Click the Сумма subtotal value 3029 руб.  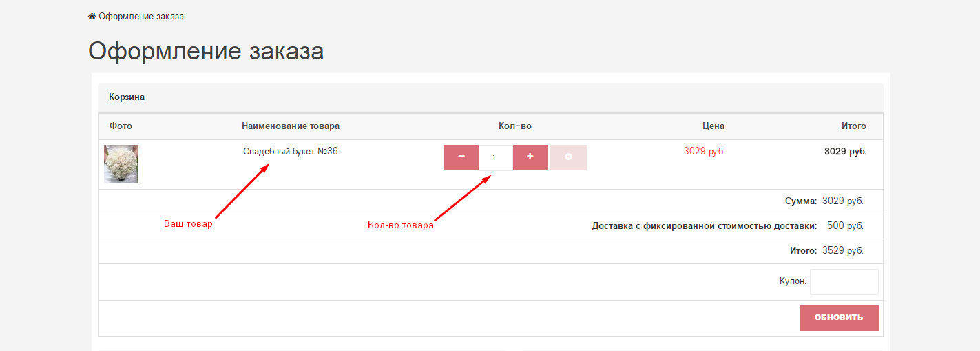(x=842, y=201)
